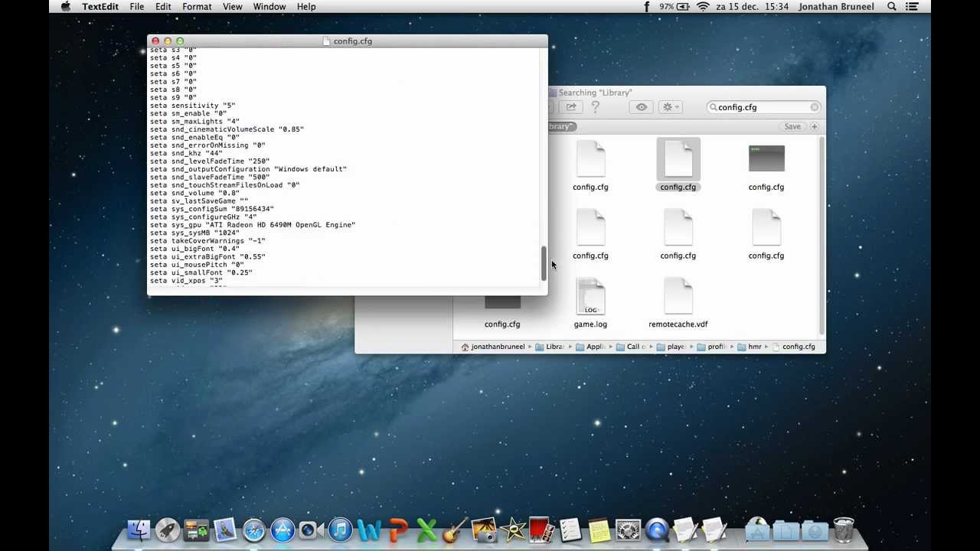Click Save search button in Finder
Viewport: 980px width, 551px height.
point(792,126)
